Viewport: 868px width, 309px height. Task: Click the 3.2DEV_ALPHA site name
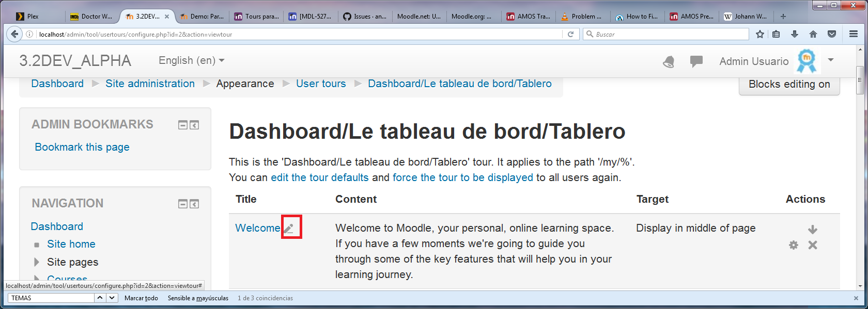click(75, 61)
